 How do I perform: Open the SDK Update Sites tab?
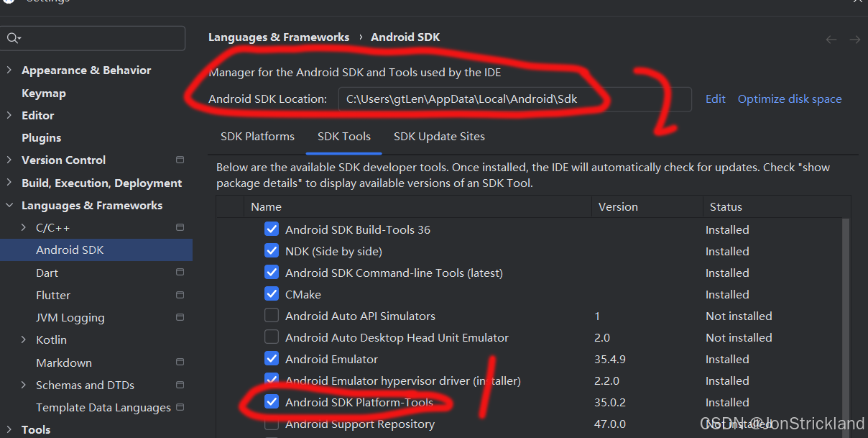439,136
